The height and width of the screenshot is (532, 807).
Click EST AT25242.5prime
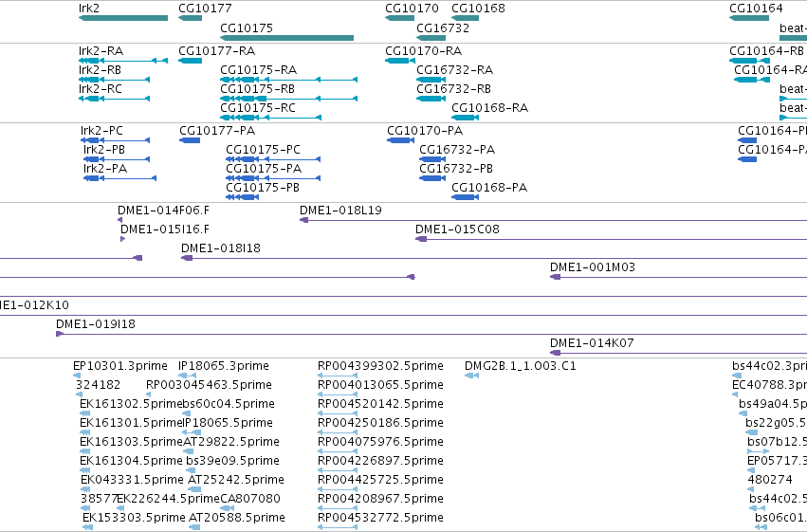click(x=194, y=489)
